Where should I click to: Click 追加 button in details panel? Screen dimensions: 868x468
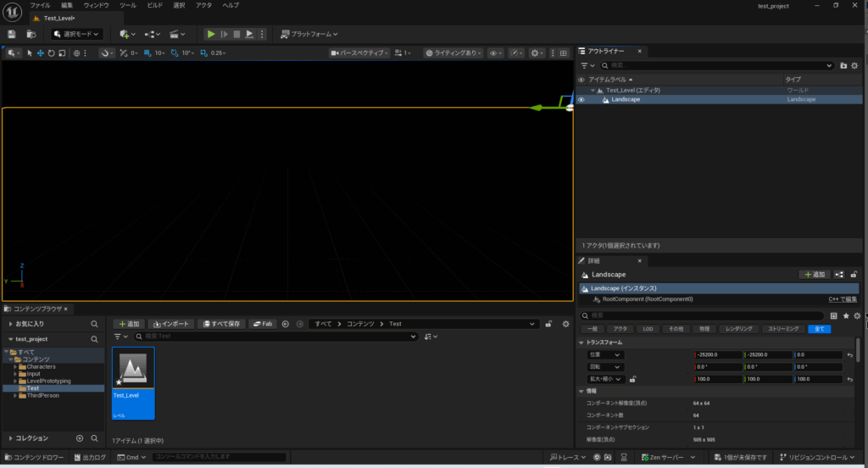tap(815, 275)
